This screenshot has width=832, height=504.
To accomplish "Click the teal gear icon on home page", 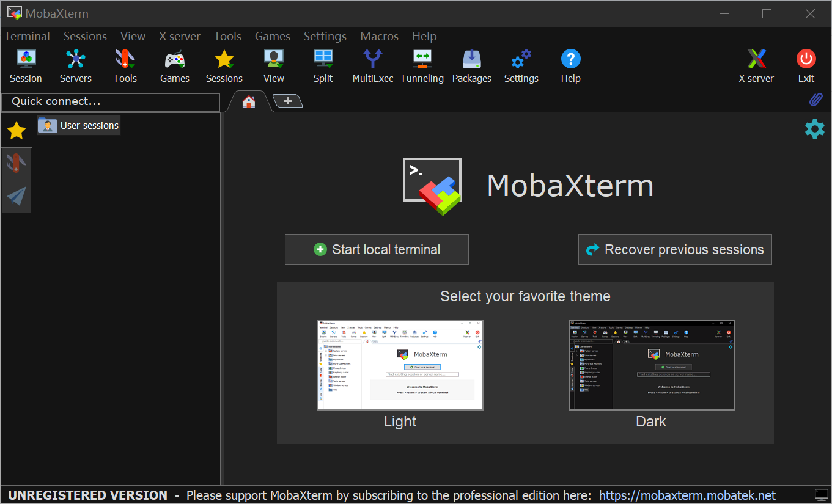I will (x=814, y=129).
